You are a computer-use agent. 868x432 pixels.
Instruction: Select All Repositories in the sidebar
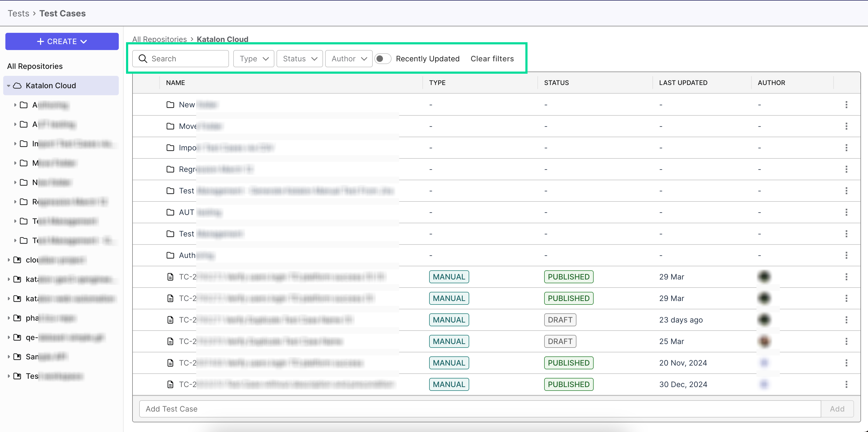(35, 66)
